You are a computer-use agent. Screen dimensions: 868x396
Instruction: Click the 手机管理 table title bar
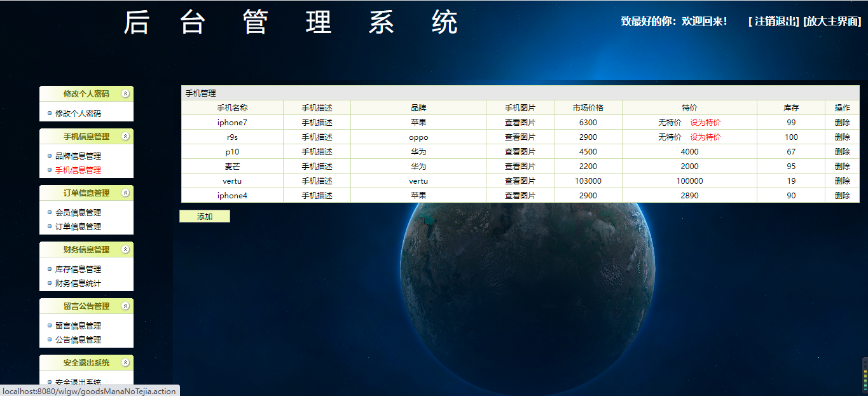point(520,93)
